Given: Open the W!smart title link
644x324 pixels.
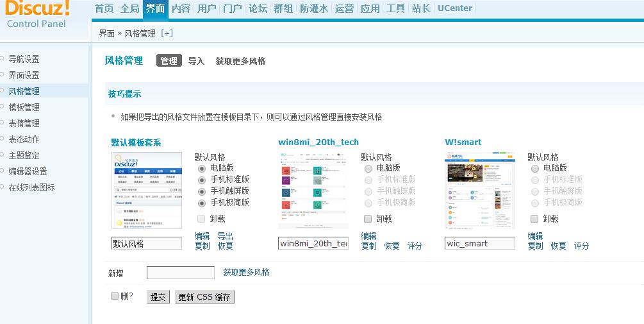Looking at the screenshot, I should click(463, 142).
